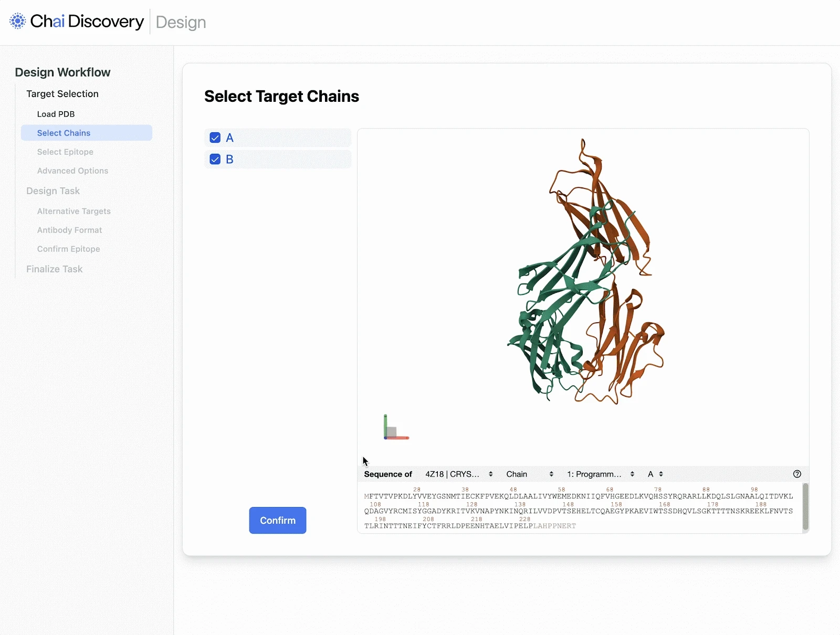Navigate to 'Advanced Options' step
The height and width of the screenshot is (635, 840).
click(x=72, y=171)
